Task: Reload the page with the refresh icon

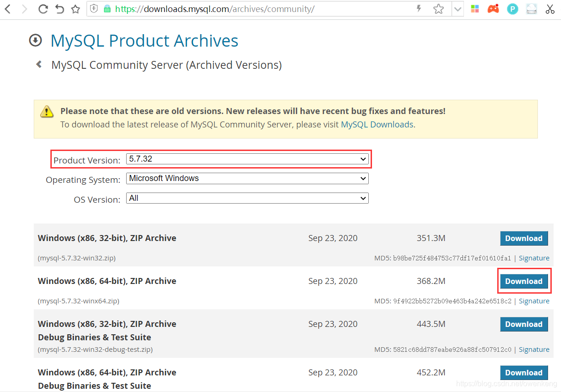Action: [x=43, y=9]
